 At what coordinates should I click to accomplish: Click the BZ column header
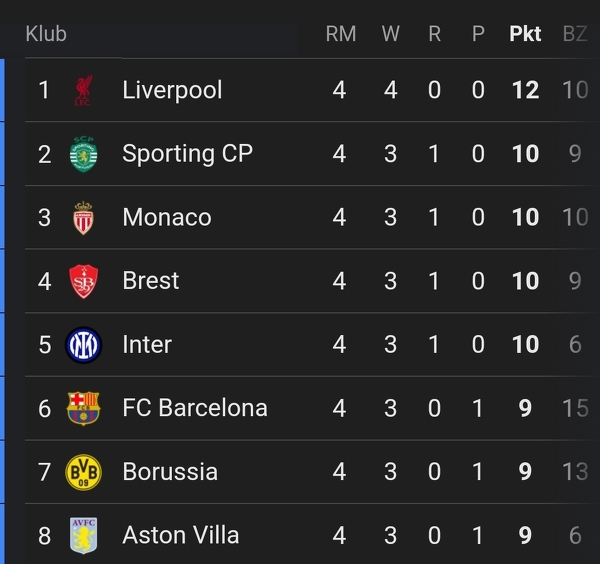(575, 34)
